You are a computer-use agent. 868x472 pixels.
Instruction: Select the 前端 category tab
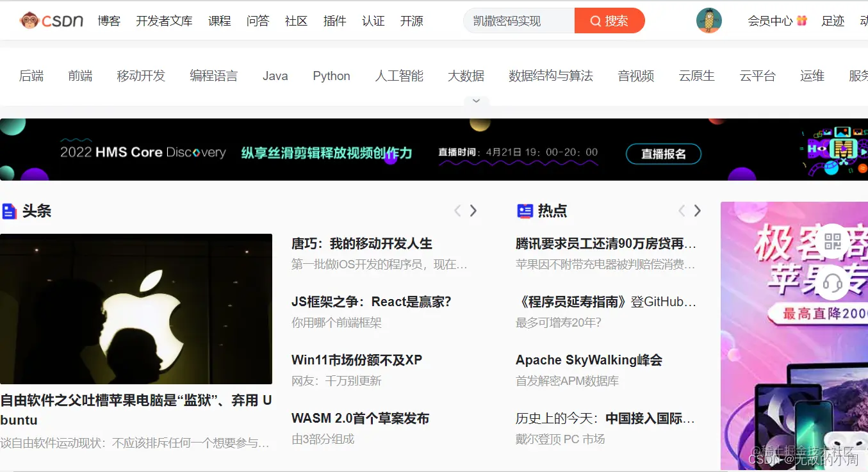coord(80,76)
